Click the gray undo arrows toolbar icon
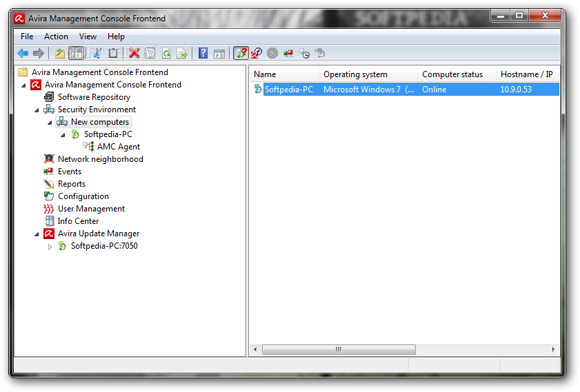This screenshot has width=580, height=392. tap(320, 54)
